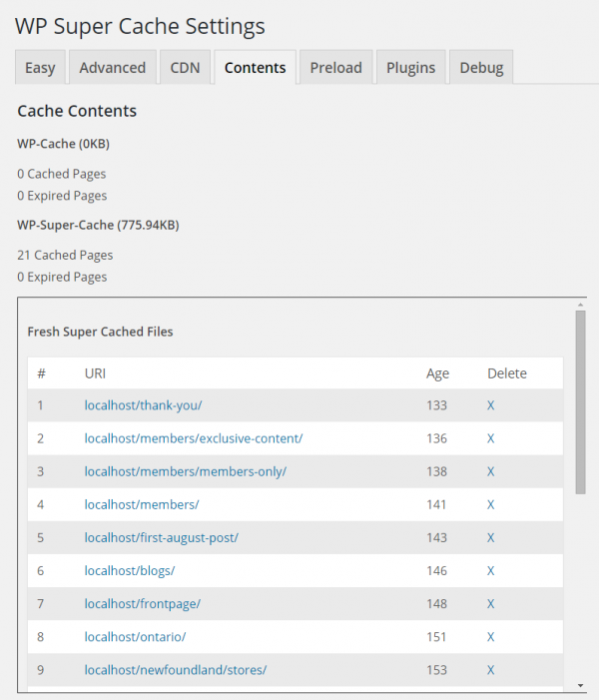Delete the blogs cached file
Viewport: 599px width, 700px height.
pyautogui.click(x=490, y=570)
